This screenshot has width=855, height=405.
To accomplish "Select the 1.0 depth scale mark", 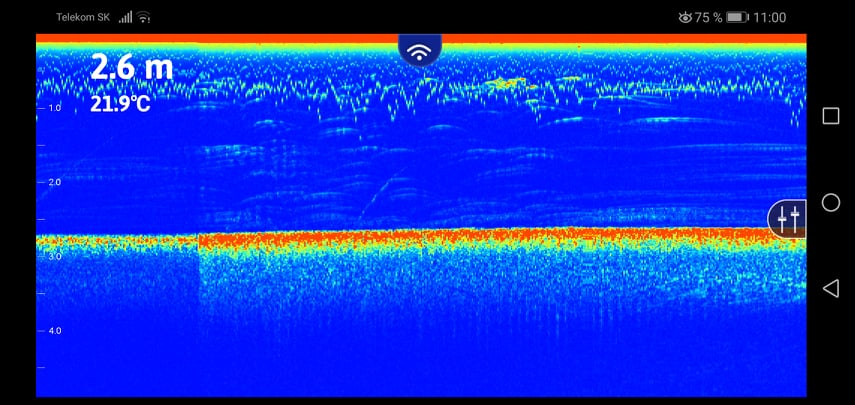I will coord(55,108).
